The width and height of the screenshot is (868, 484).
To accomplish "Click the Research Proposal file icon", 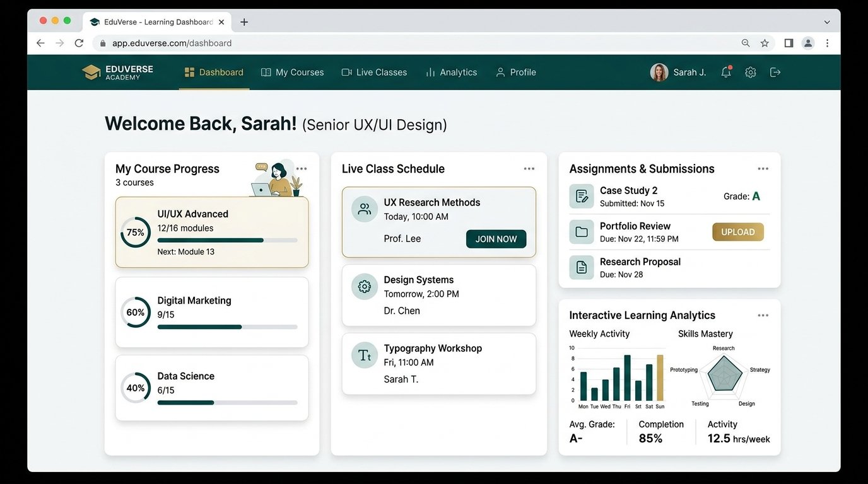I will [x=581, y=267].
